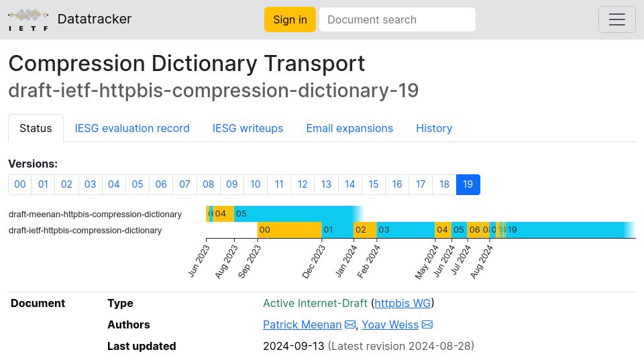The image size is (644, 362).
Task: Select version 10 in the version pager
Action: (256, 184)
